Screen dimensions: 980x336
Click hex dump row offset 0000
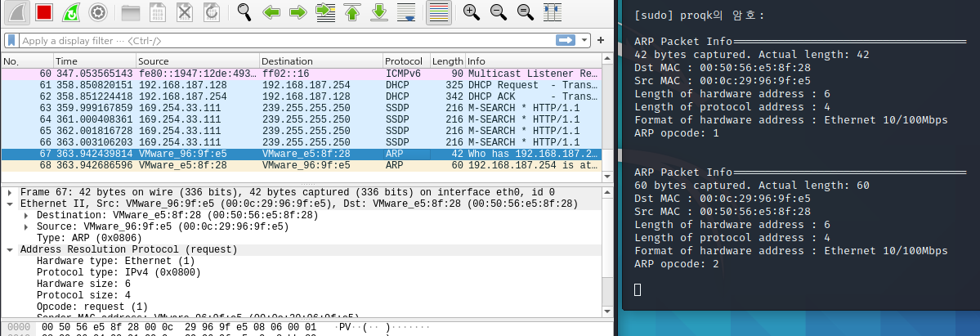tap(17, 327)
